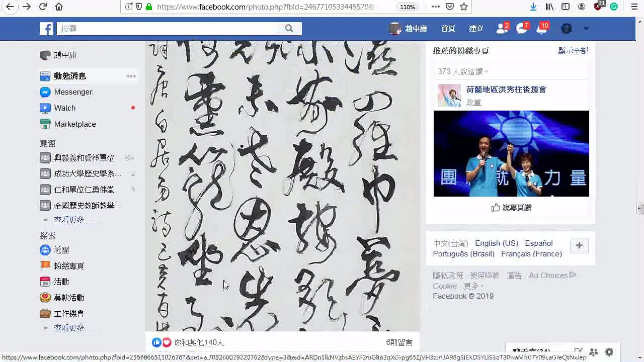
Task: Open chat settings gear icon
Action: pos(609,352)
